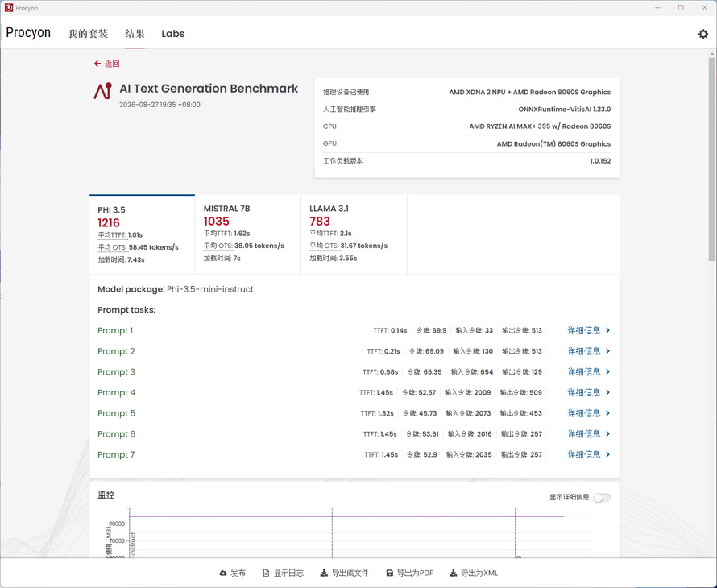Click the Llama 3.1 score 783

tap(320, 222)
